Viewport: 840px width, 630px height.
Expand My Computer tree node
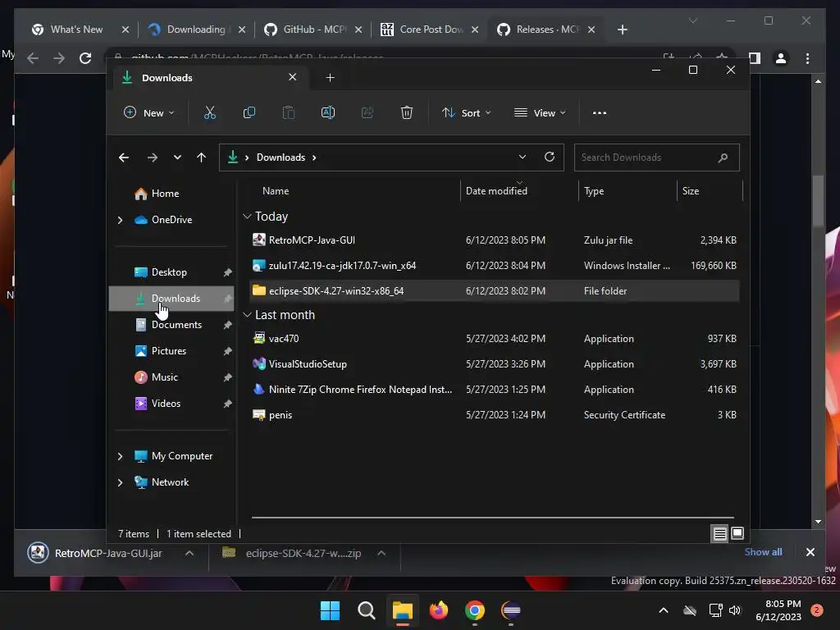(x=120, y=456)
